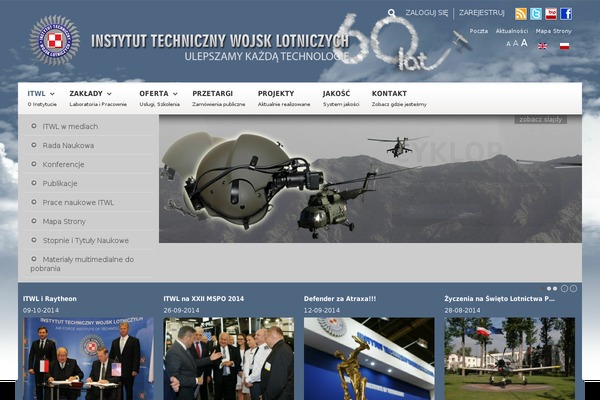Open ITWL na XXII MSPO 2014 title

204,299
